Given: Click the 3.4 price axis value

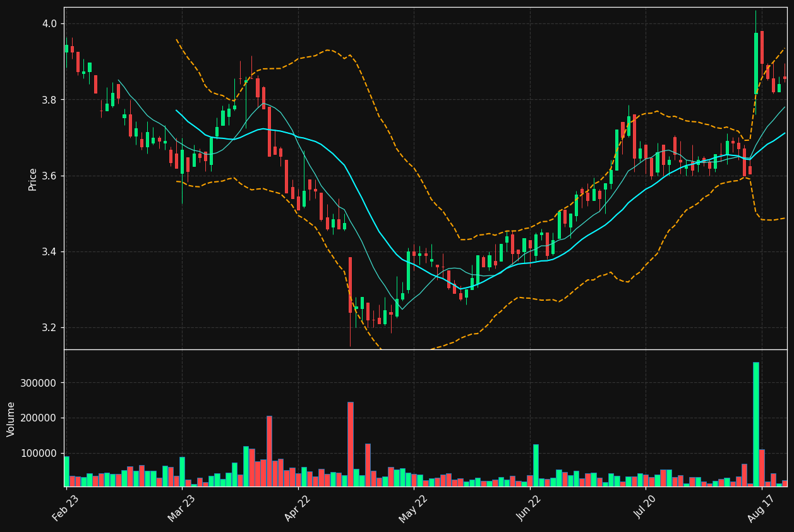Looking at the screenshot, I should 49,252.
